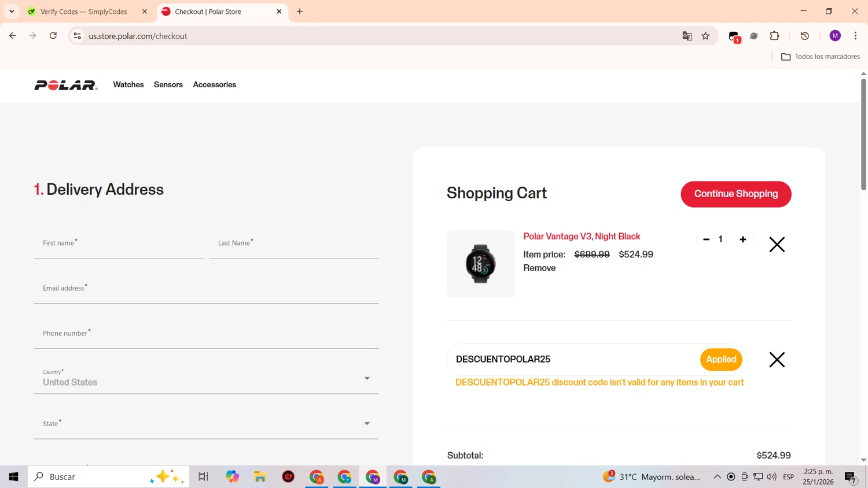
Task: Open the Sensors menu
Action: 168,84
